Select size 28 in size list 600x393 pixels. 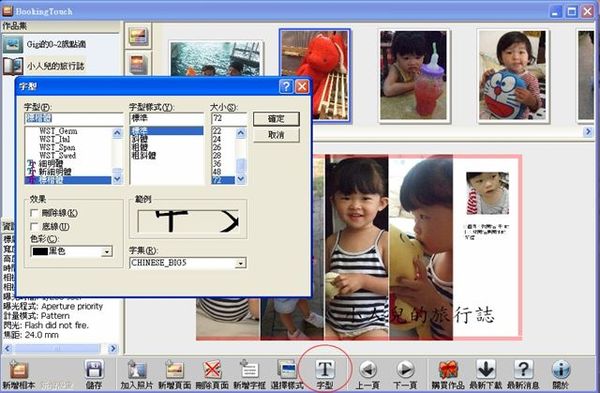pos(217,155)
